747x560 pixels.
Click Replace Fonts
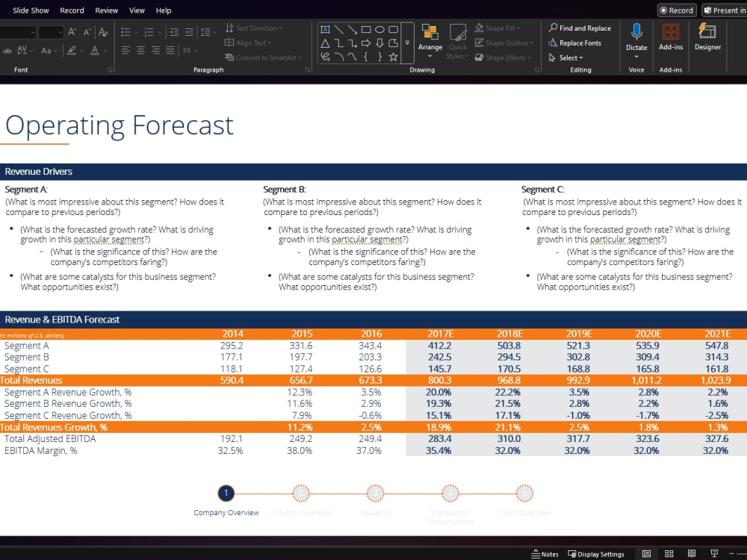point(574,43)
